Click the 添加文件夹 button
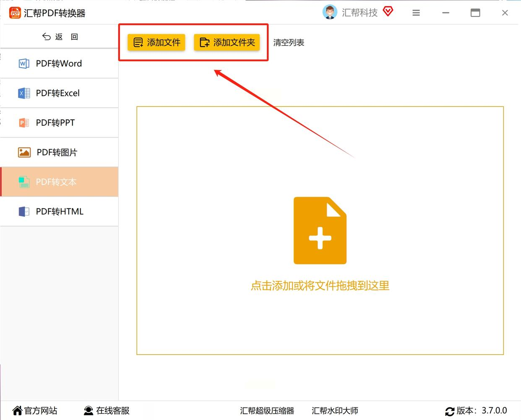 click(x=227, y=42)
